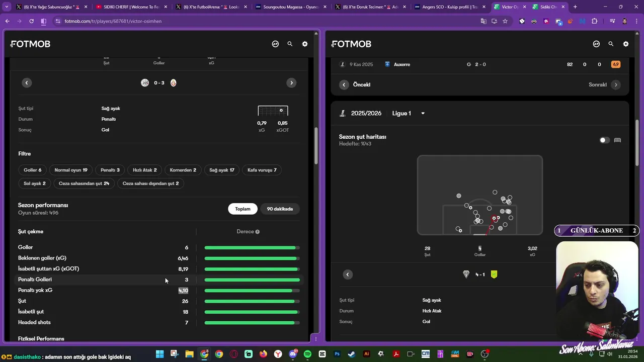The width and height of the screenshot is (644, 362).
Task: Toggle Sol ayak 2 filter chip
Action: [x=35, y=184]
